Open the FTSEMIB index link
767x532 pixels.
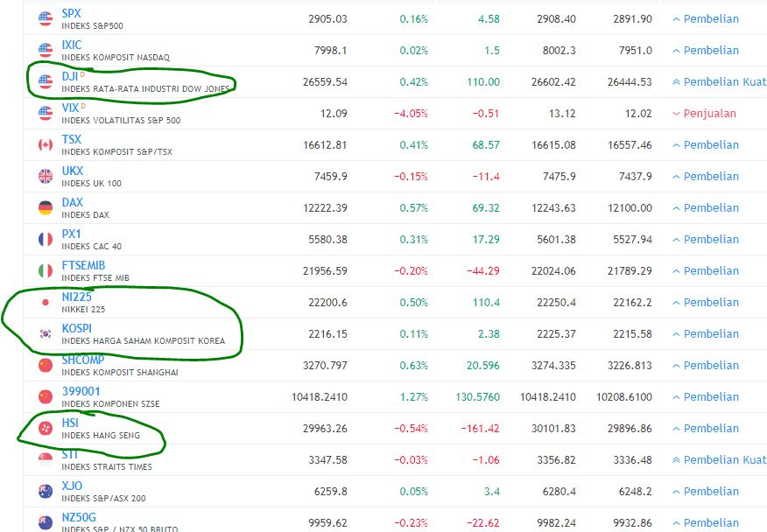click(83, 265)
